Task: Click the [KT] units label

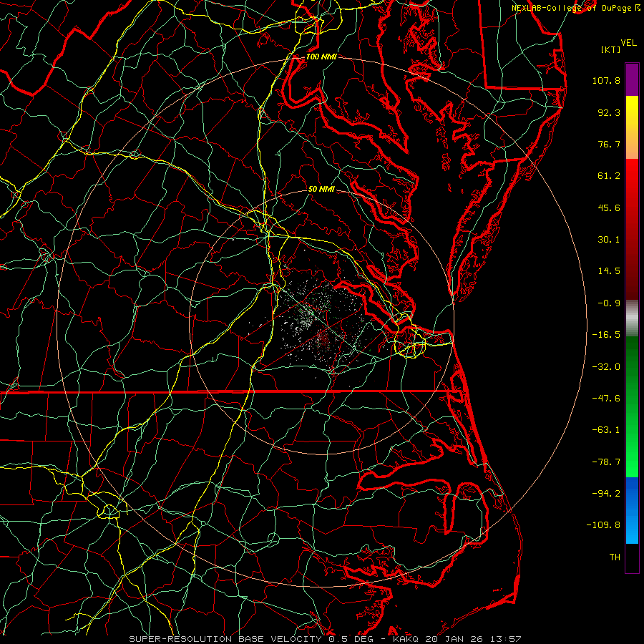Action: [x=611, y=49]
